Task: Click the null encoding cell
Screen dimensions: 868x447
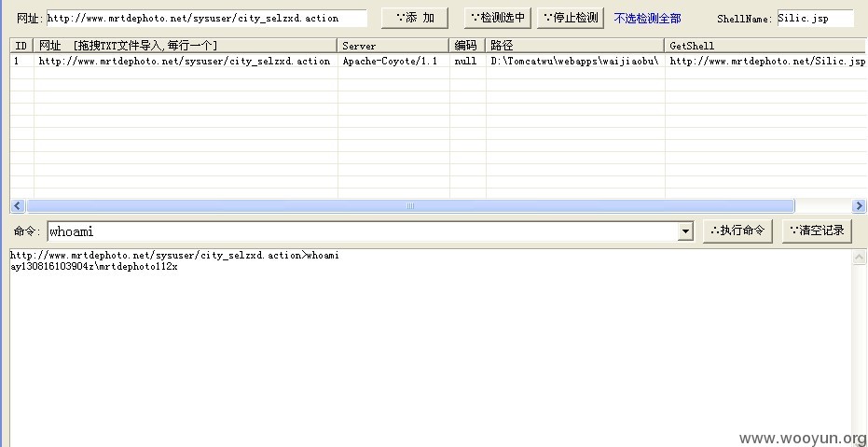Action: [x=467, y=61]
